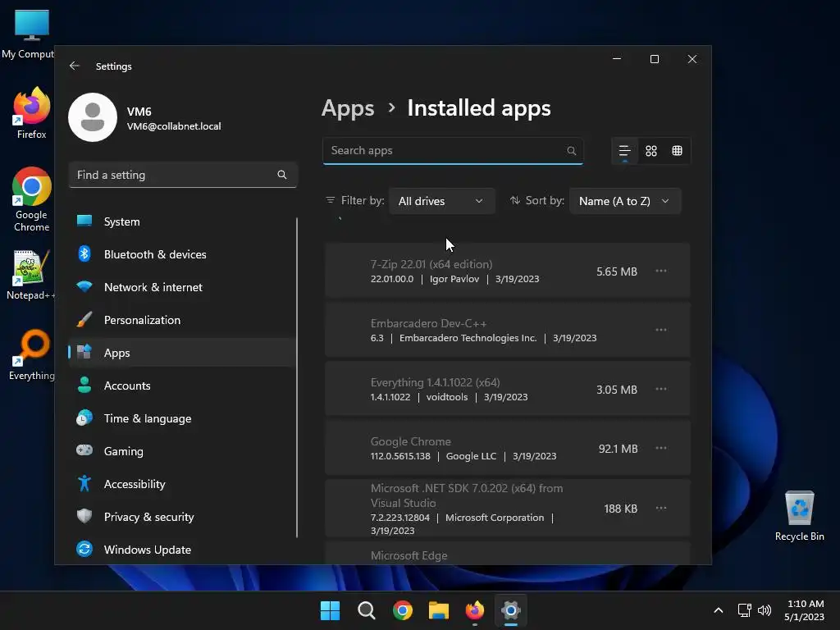Open Bluetooth & devices settings
Image resolution: width=840 pixels, height=630 pixels.
click(181, 254)
